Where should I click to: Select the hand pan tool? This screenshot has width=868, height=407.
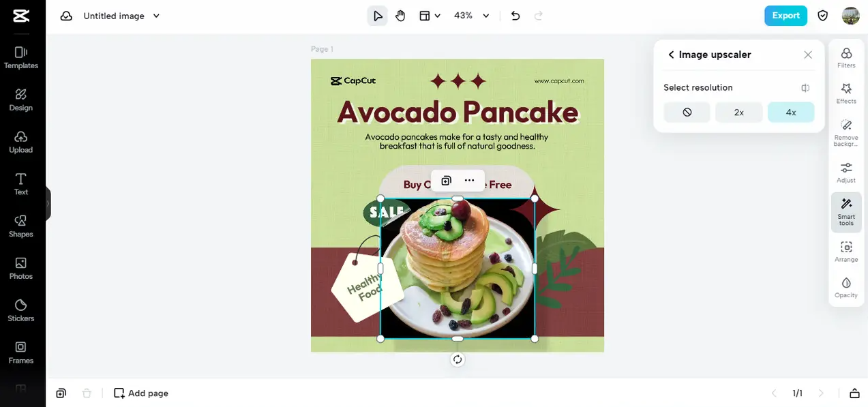400,16
